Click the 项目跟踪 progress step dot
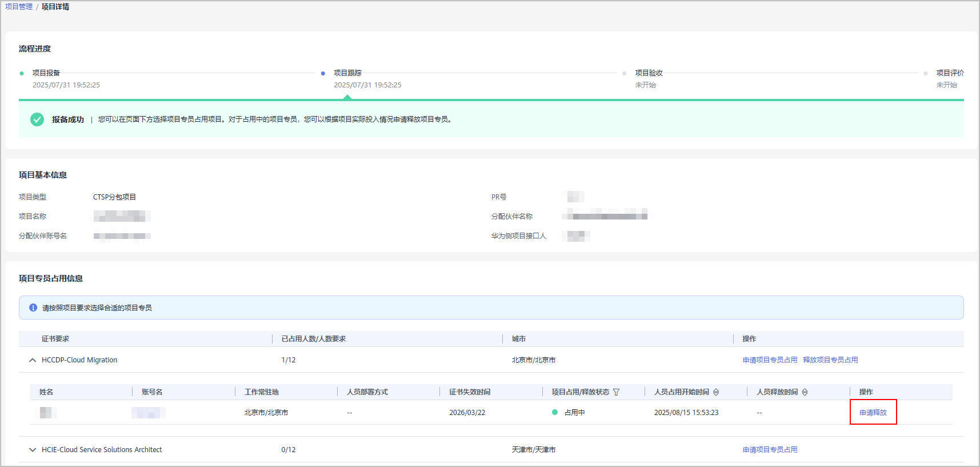 [323, 73]
